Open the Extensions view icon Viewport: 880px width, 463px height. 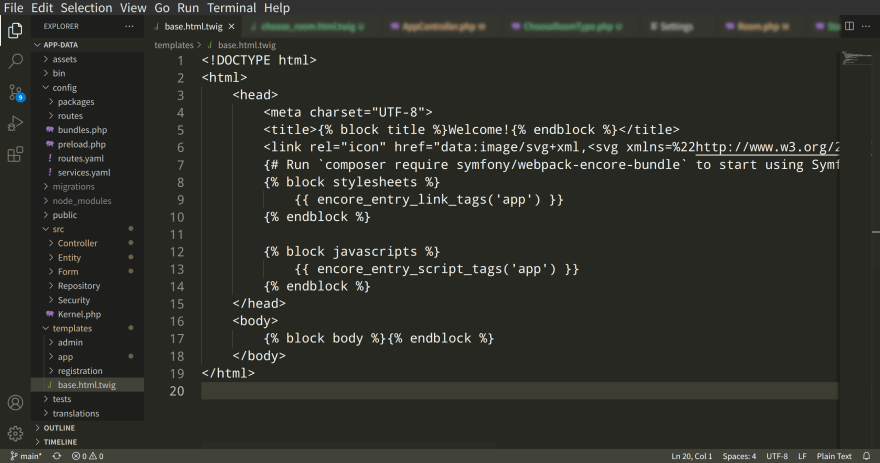pyautogui.click(x=15, y=154)
